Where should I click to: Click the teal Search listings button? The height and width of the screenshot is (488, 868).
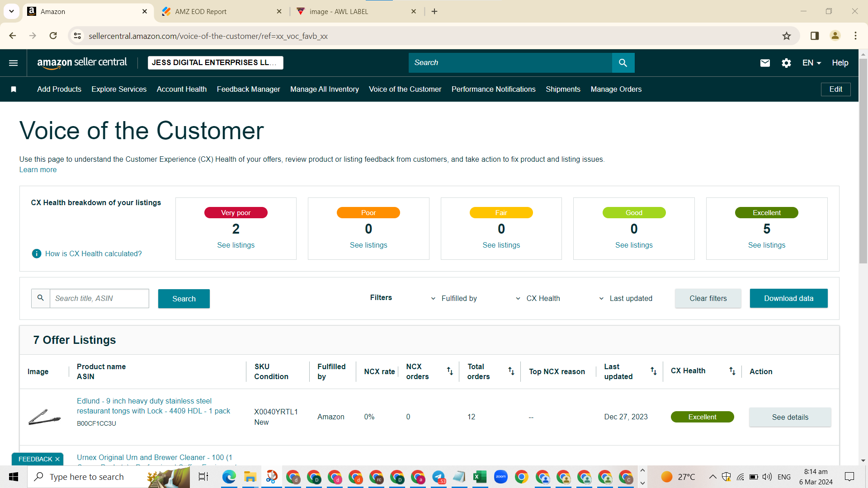point(184,299)
